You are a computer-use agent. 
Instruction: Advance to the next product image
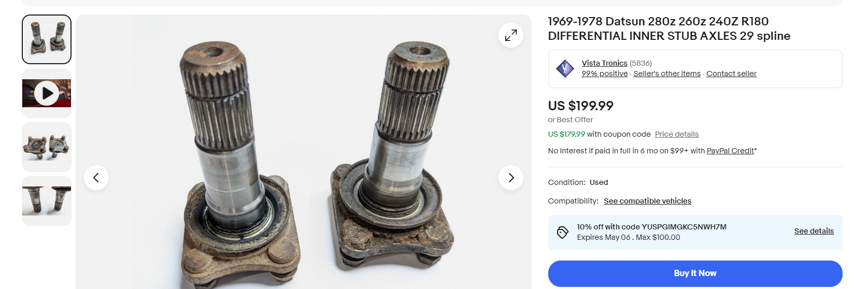pos(510,178)
